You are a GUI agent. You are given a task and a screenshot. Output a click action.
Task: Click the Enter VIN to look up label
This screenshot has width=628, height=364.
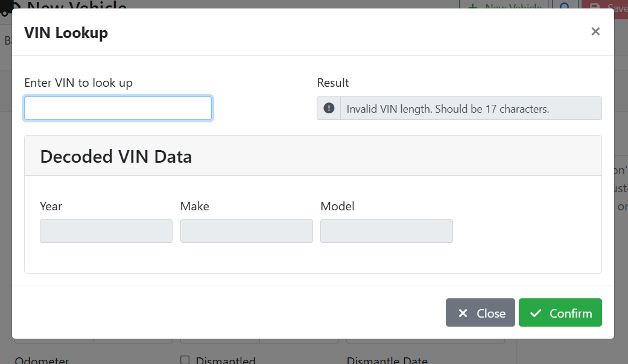pos(78,83)
